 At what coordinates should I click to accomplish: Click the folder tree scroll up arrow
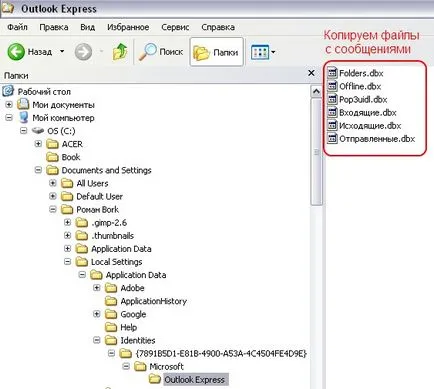(316, 91)
